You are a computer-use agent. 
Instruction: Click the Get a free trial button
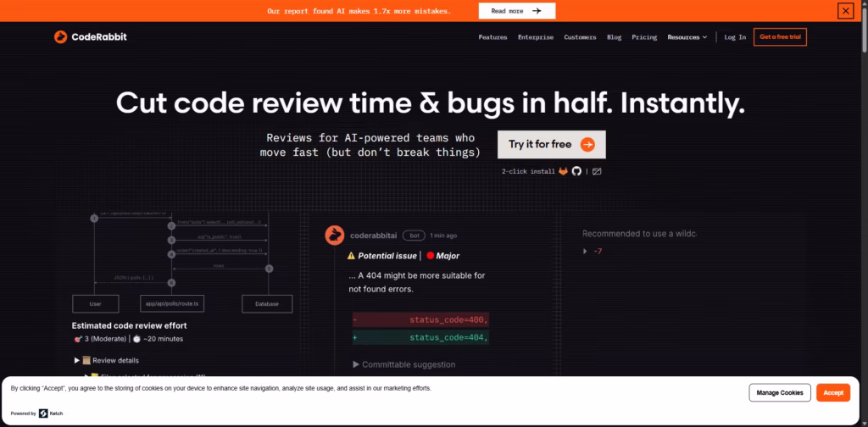[780, 37]
